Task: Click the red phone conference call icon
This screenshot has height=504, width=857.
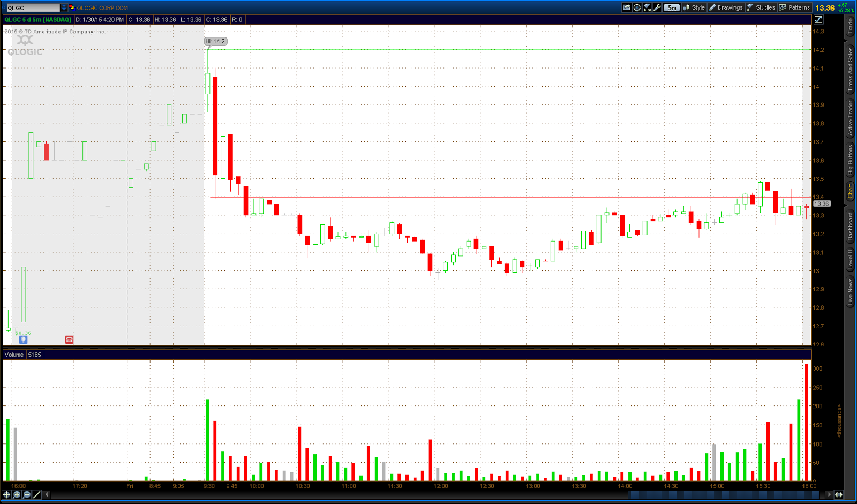Action: click(x=69, y=340)
